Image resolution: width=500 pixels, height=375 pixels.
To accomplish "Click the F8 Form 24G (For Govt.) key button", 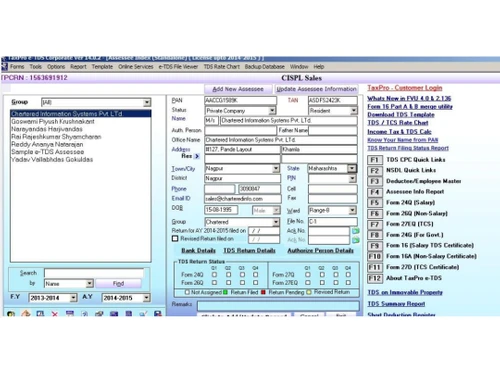I will pos(374,235).
